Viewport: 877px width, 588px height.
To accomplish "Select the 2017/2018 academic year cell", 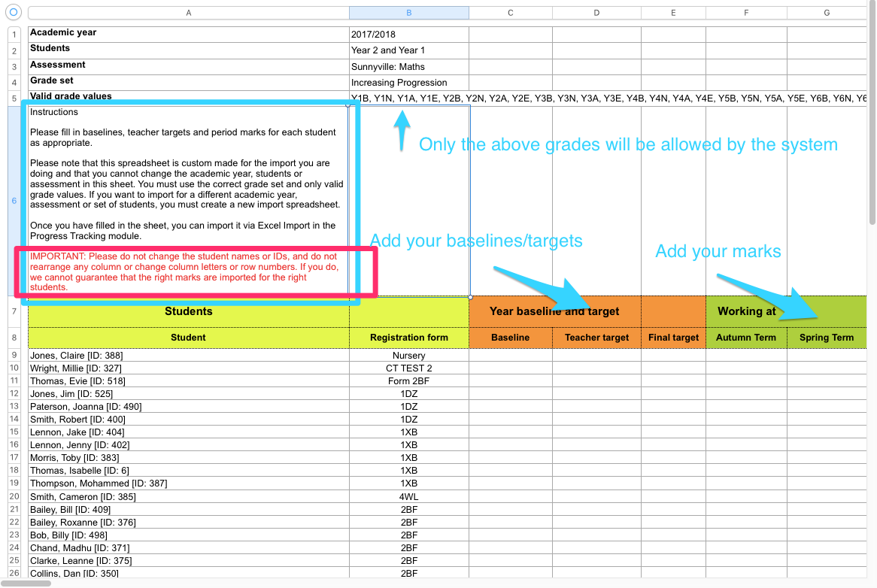I will click(x=408, y=34).
